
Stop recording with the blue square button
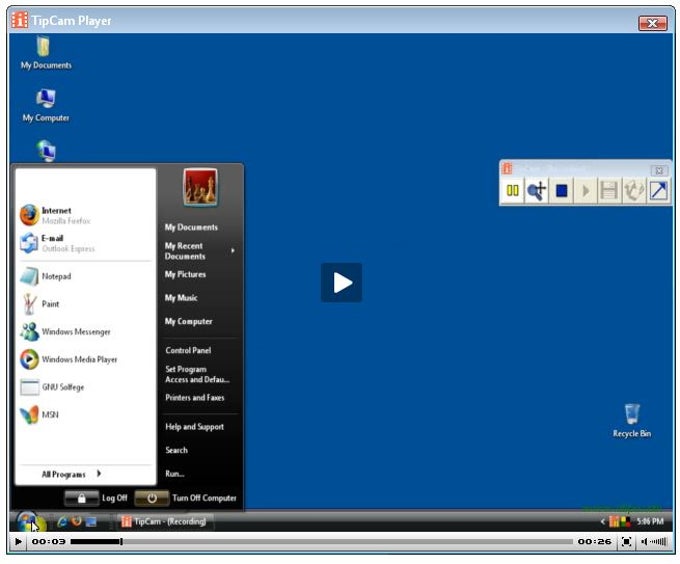561,191
